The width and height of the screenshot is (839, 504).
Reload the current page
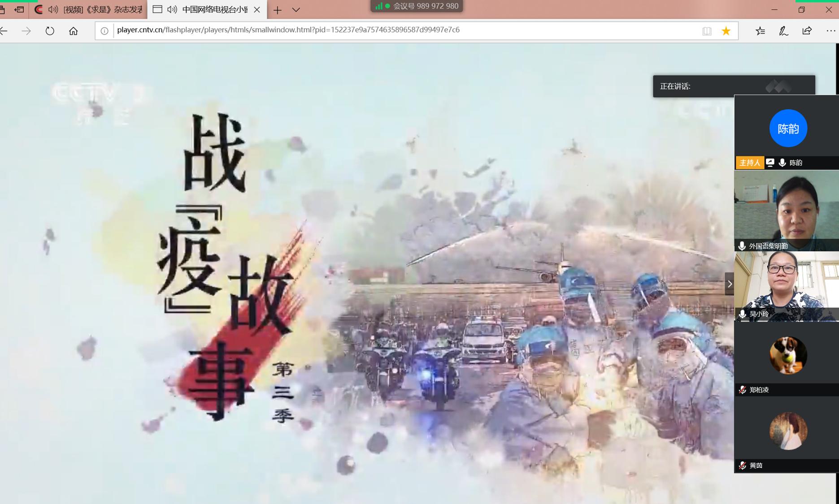click(50, 30)
